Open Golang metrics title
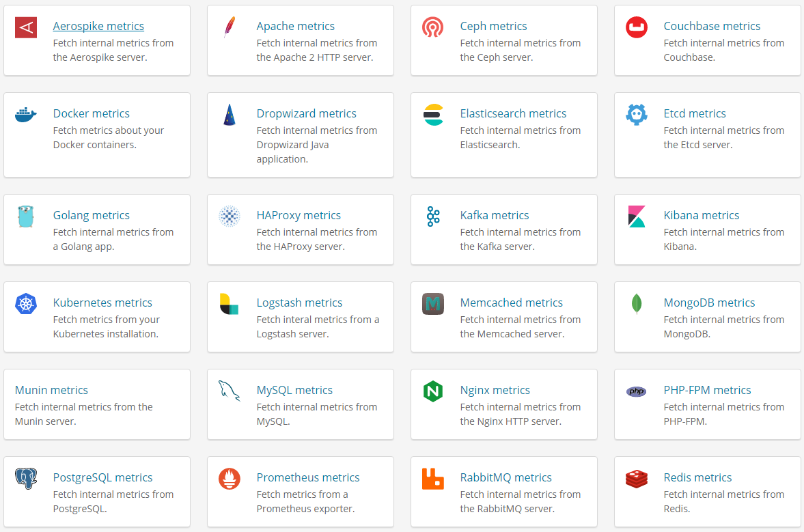This screenshot has width=804, height=532. tap(92, 215)
